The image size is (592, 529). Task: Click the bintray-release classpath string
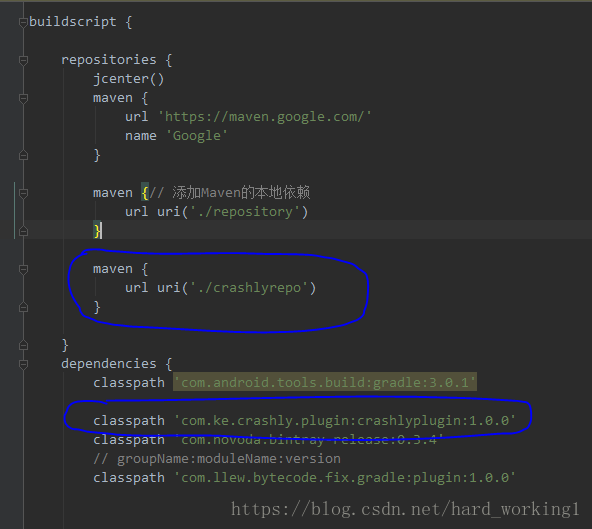point(308,440)
